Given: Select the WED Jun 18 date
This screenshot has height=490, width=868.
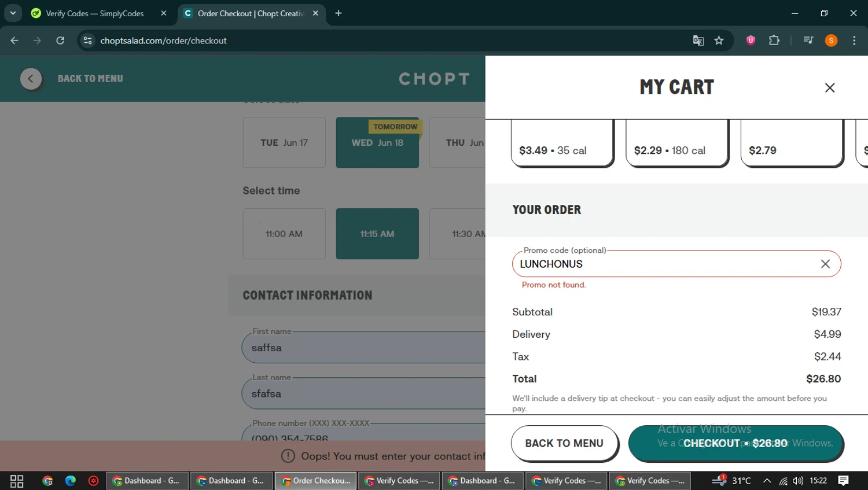Looking at the screenshot, I should point(377,142).
